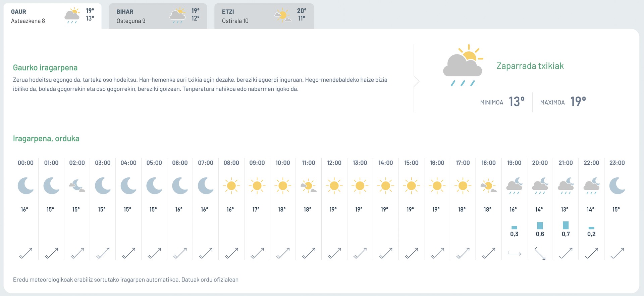The width and height of the screenshot is (644, 296).
Task: Click the 0,6 precipitation value
Action: click(540, 234)
